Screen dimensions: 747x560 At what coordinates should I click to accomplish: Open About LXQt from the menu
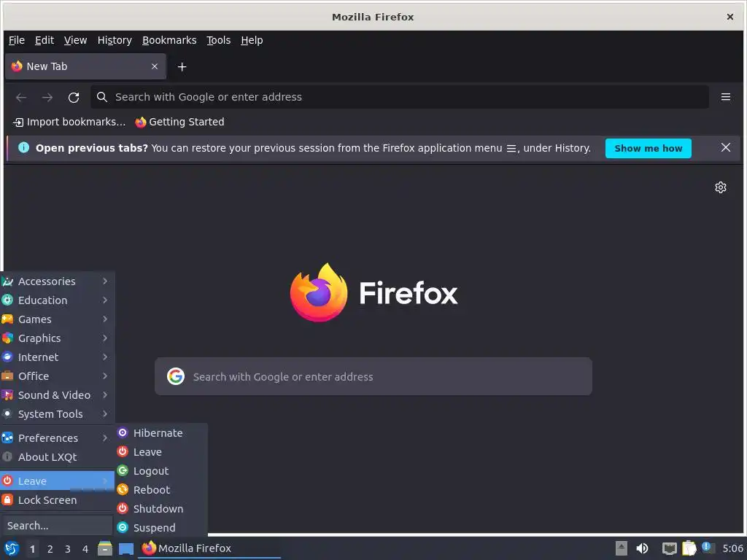[57, 457]
